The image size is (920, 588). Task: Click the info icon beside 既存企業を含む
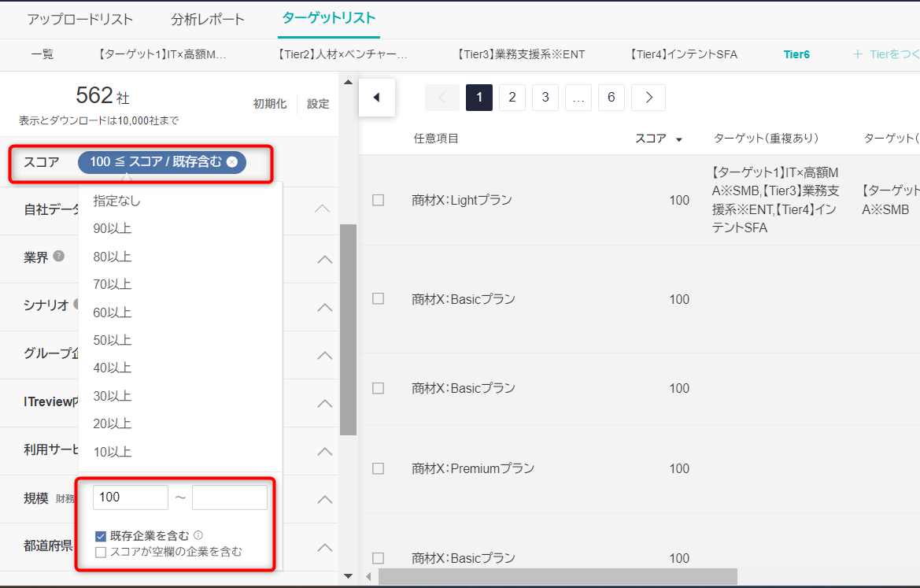(198, 536)
